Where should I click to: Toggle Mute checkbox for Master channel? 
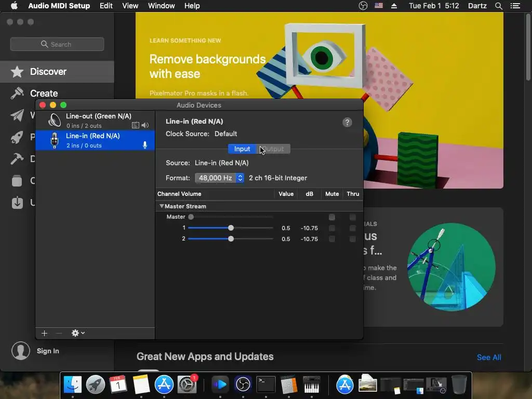tap(332, 217)
